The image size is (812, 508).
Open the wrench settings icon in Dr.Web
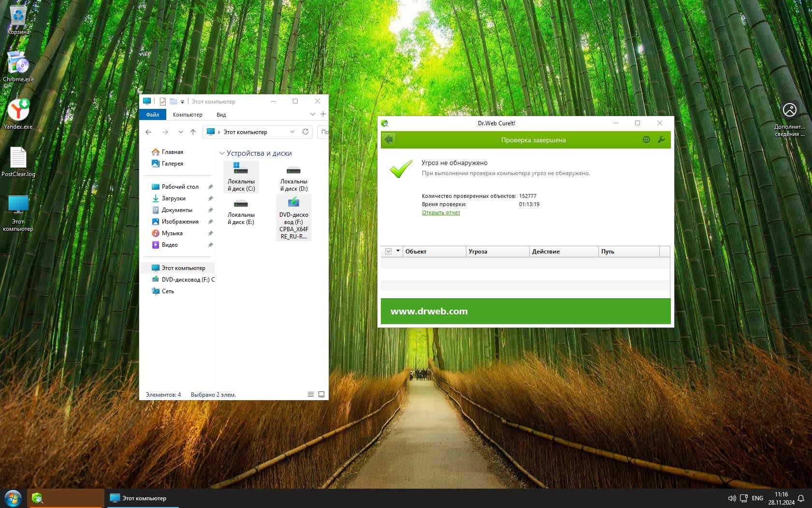click(x=661, y=140)
